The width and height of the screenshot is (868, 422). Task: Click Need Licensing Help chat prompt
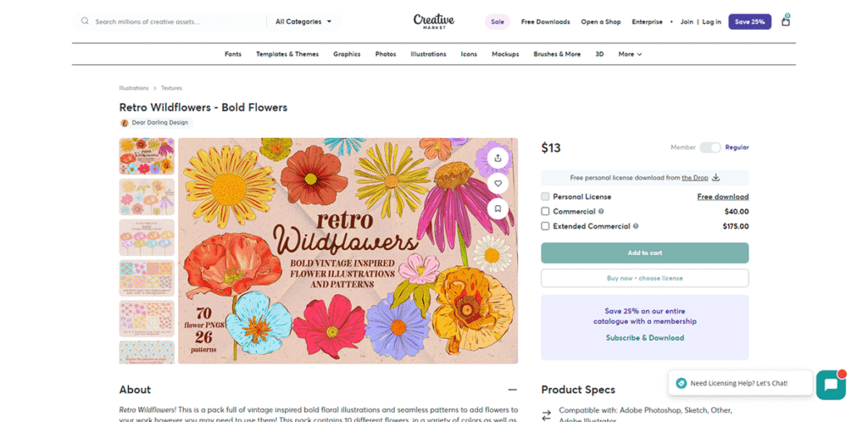tap(739, 383)
